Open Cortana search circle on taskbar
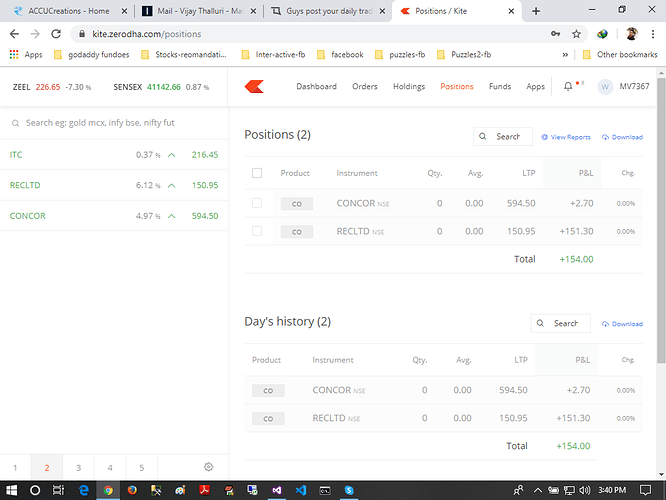The height and width of the screenshot is (500, 666). point(35,490)
